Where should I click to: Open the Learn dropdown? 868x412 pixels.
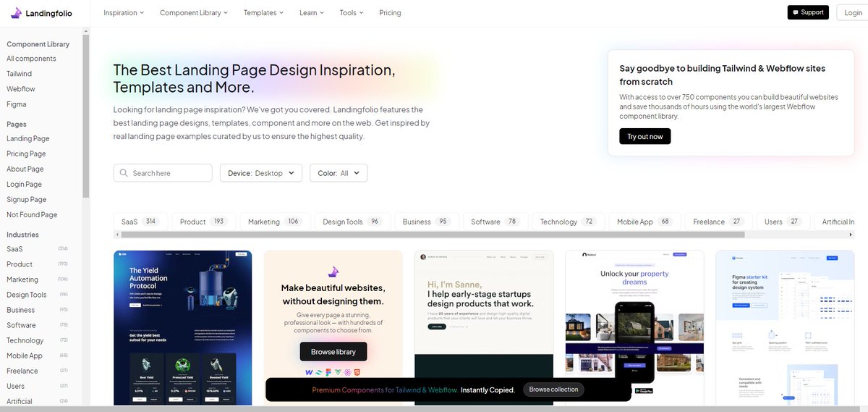tap(312, 12)
